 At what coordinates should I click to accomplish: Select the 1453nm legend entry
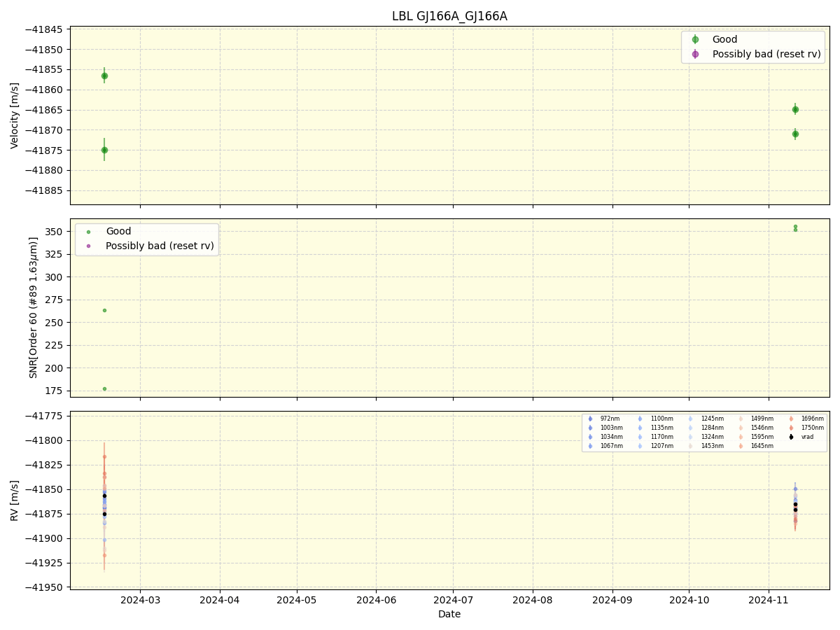(x=705, y=446)
